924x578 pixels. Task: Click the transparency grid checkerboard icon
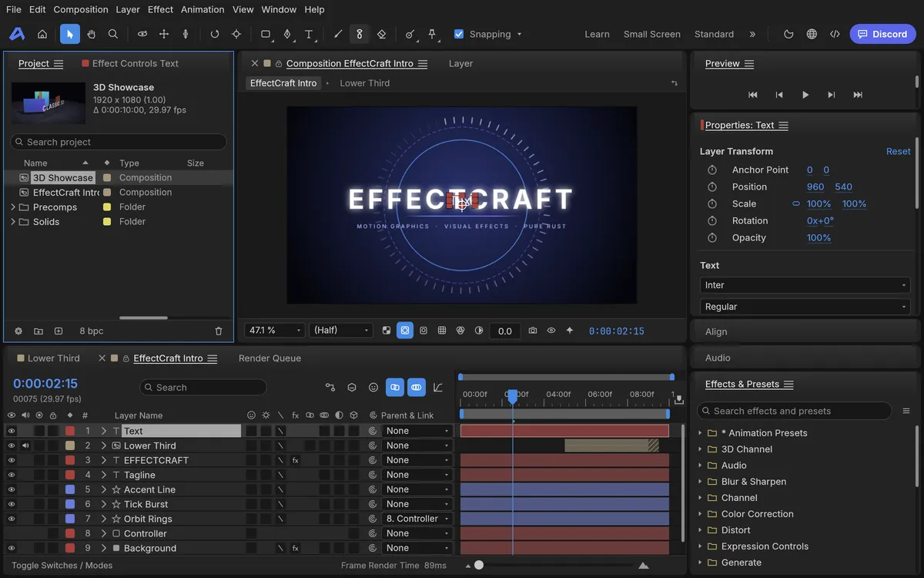[387, 331]
